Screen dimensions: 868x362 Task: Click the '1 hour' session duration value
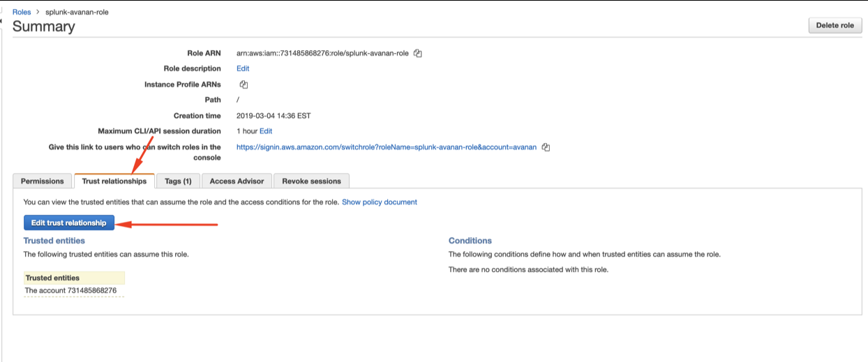247,131
